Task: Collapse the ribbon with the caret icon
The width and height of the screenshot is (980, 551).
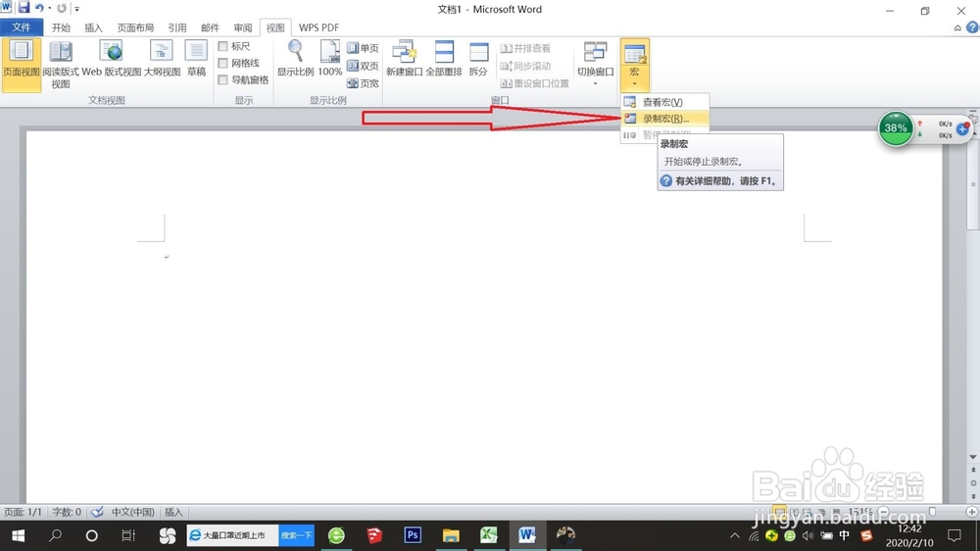Action: click(957, 28)
